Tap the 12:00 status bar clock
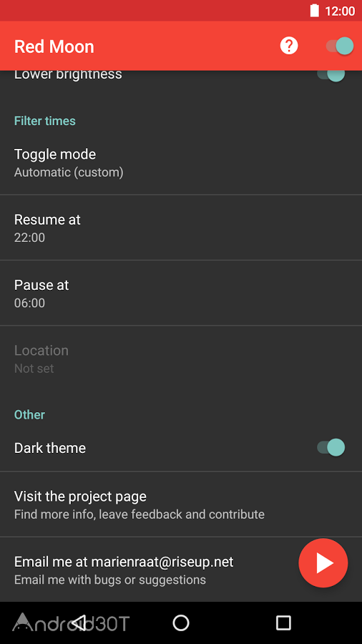 (340, 11)
